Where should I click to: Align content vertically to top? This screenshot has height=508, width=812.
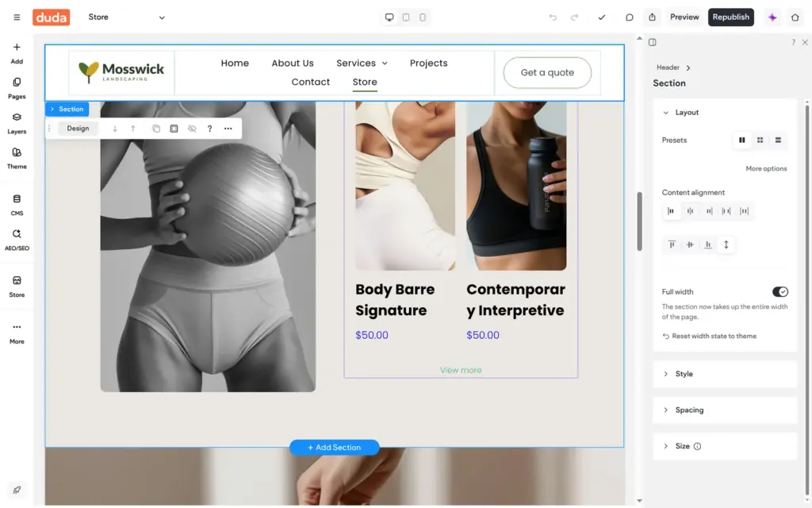click(x=672, y=244)
